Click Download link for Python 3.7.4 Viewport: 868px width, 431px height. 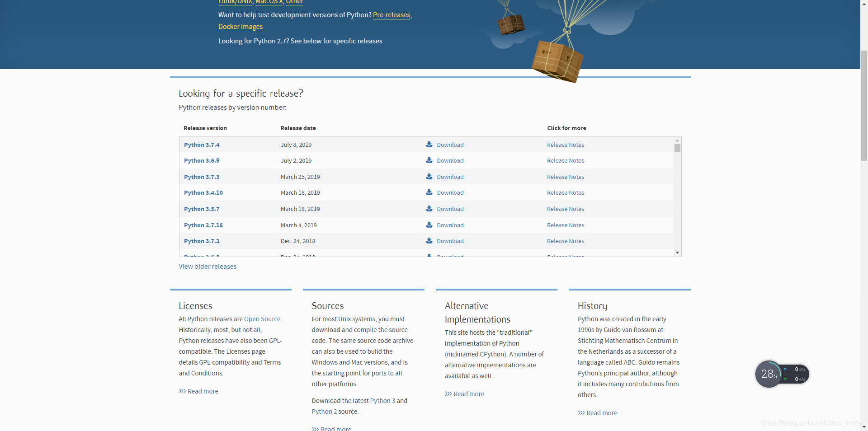coord(450,145)
